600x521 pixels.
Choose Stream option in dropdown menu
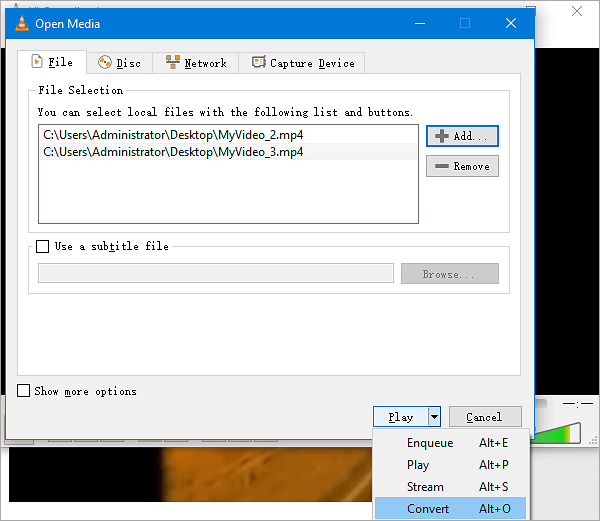[x=425, y=487]
